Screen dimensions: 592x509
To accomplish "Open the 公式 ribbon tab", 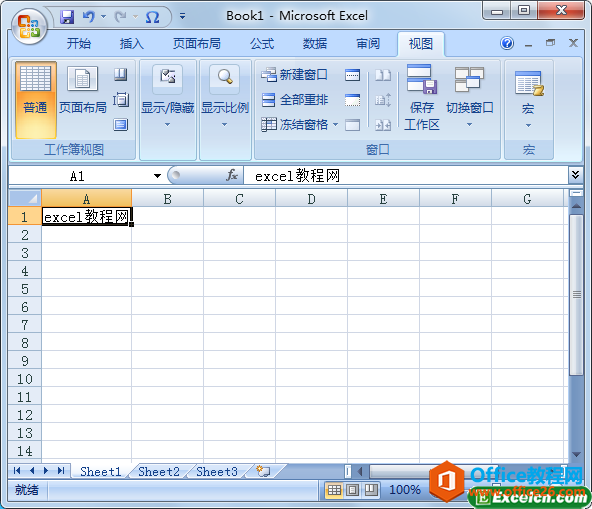I will coord(262,43).
